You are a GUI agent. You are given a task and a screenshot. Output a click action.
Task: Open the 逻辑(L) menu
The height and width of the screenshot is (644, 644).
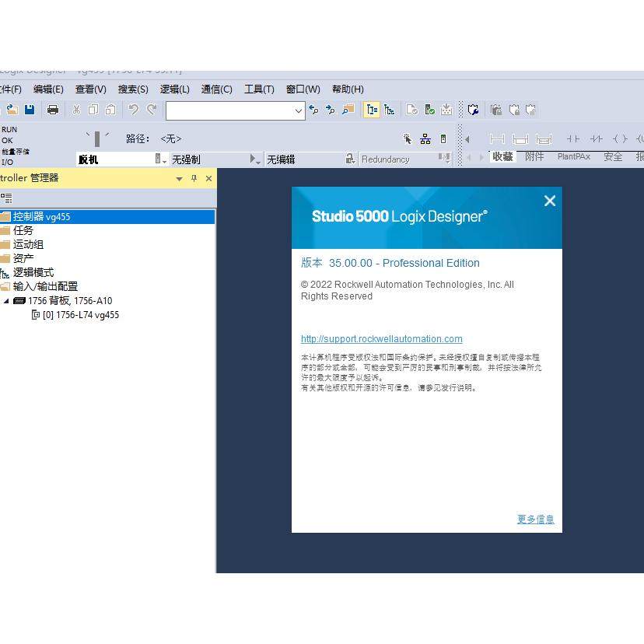(x=175, y=89)
